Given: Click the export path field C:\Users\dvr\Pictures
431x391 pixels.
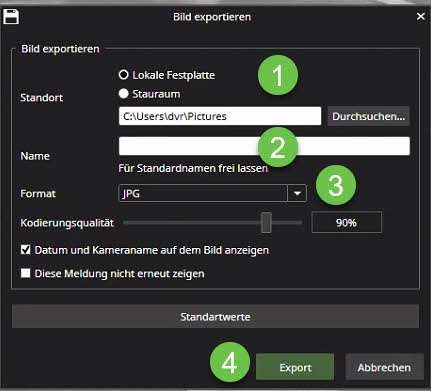Looking at the screenshot, I should click(220, 116).
